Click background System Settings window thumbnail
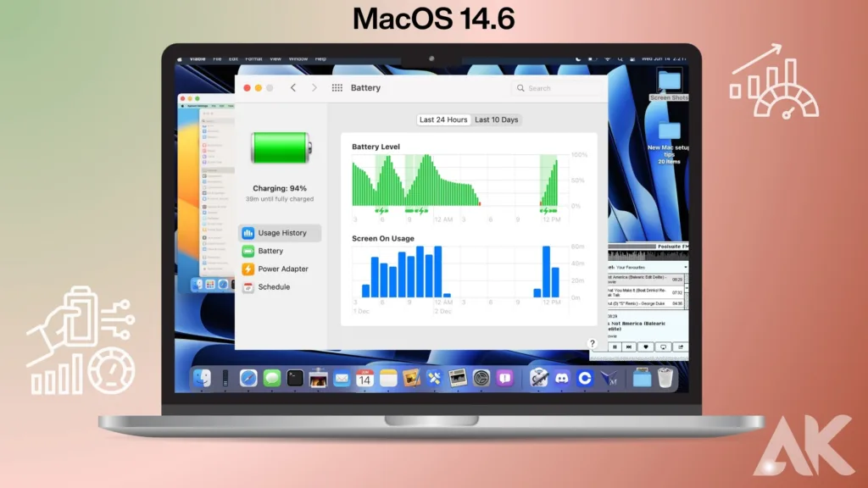The height and width of the screenshot is (488, 868). click(207, 193)
